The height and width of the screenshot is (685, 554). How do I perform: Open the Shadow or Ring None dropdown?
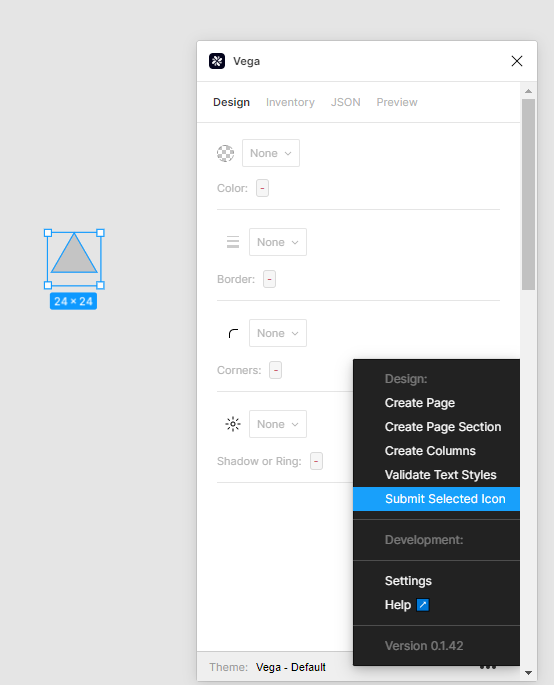[x=278, y=424]
